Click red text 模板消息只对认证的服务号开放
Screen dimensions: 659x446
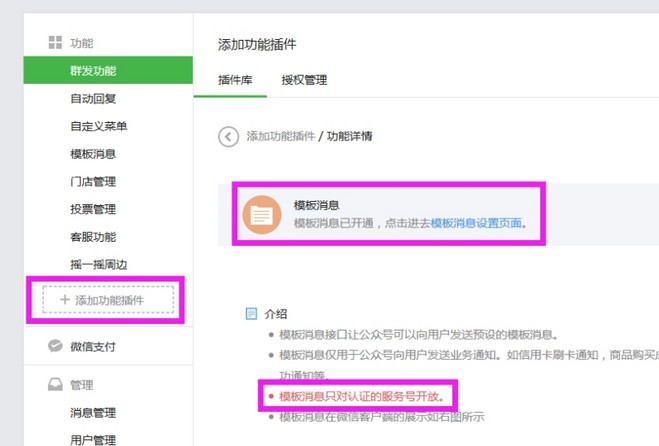[x=361, y=396]
